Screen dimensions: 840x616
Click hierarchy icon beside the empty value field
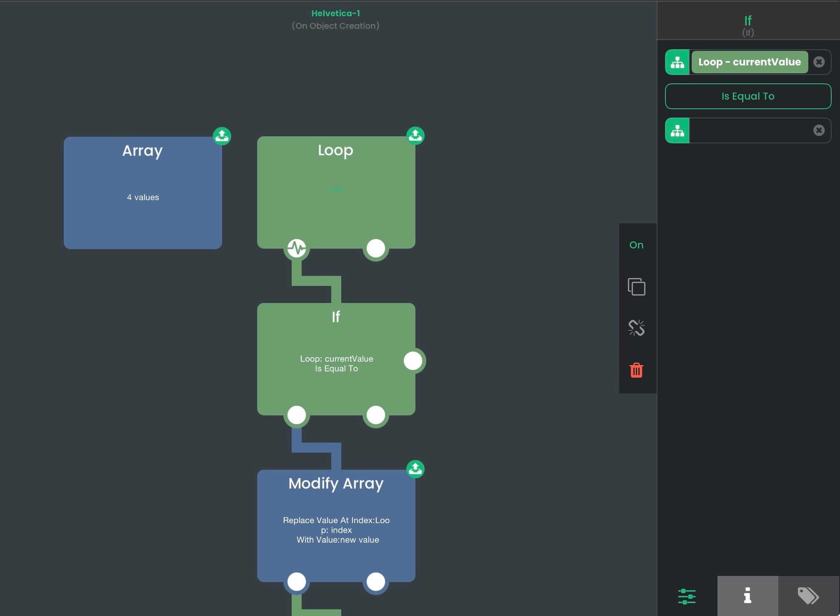click(x=677, y=130)
